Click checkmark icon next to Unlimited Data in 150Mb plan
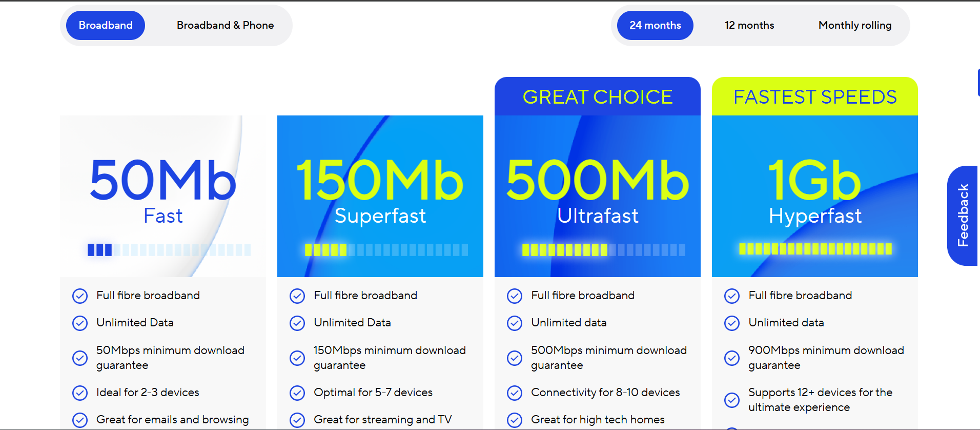 point(297,323)
